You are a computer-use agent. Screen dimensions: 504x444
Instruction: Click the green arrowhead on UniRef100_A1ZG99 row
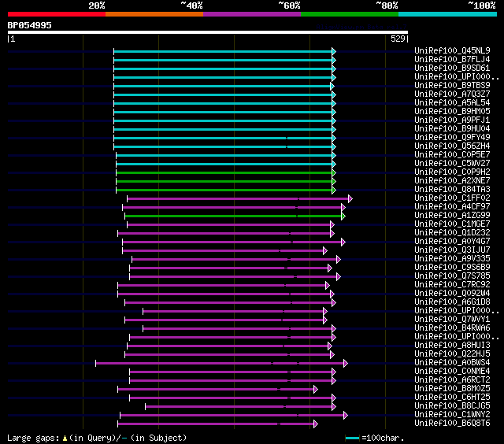point(343,216)
